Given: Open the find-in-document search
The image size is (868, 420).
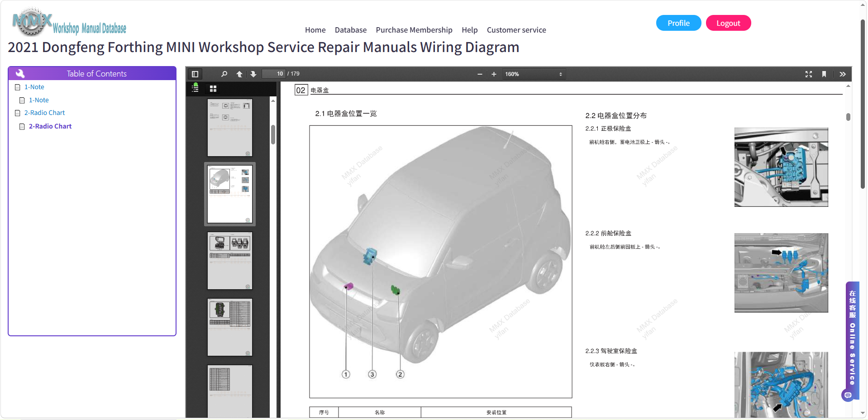Looking at the screenshot, I should tap(224, 74).
